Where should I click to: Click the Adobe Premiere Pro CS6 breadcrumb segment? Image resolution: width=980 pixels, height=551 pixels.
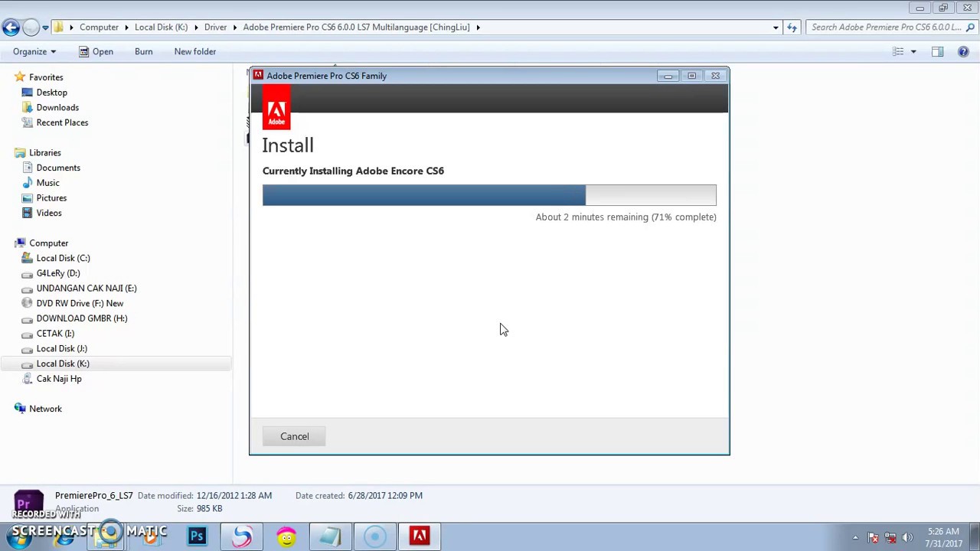click(x=356, y=27)
